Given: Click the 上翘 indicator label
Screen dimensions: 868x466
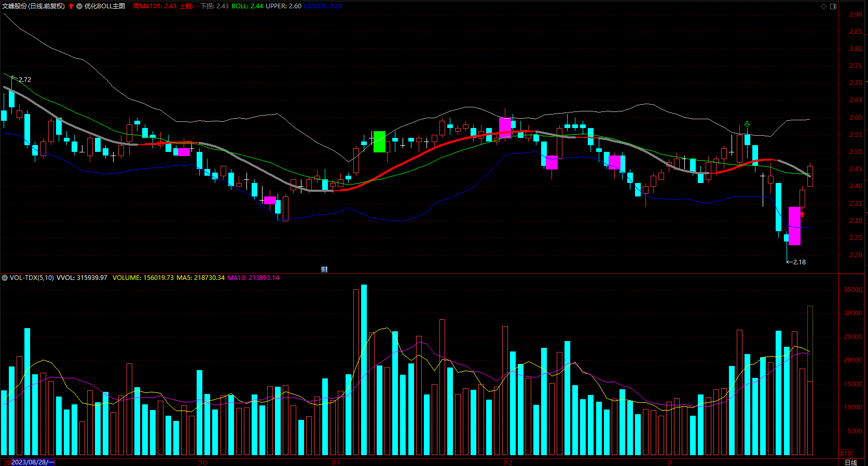Looking at the screenshot, I should point(186,6).
